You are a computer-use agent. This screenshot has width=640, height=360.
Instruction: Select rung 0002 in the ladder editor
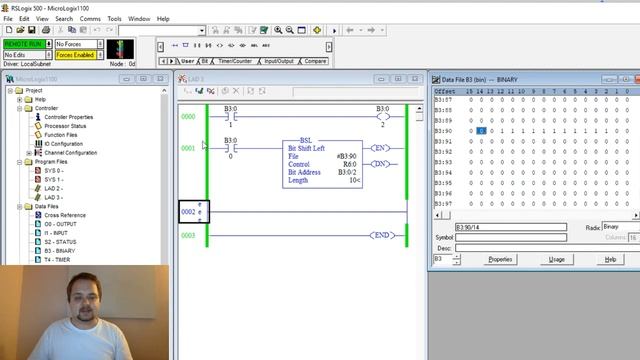click(194, 212)
